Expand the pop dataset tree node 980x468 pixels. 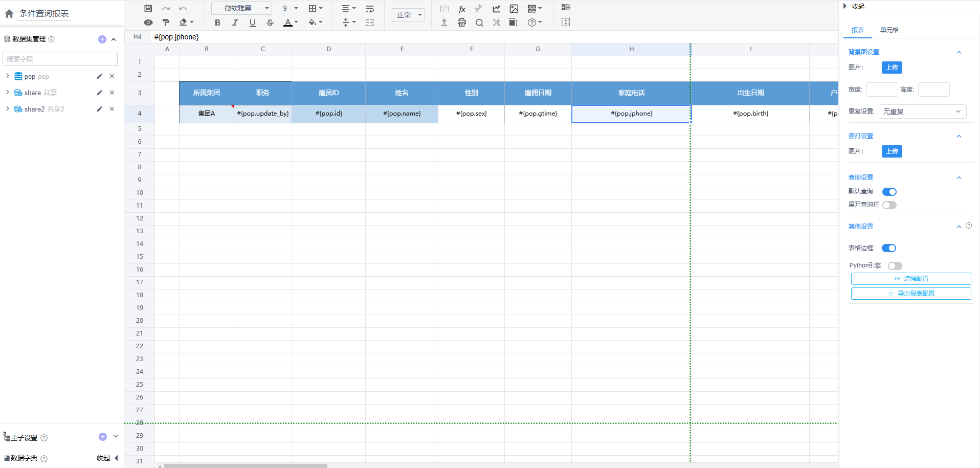coord(7,76)
